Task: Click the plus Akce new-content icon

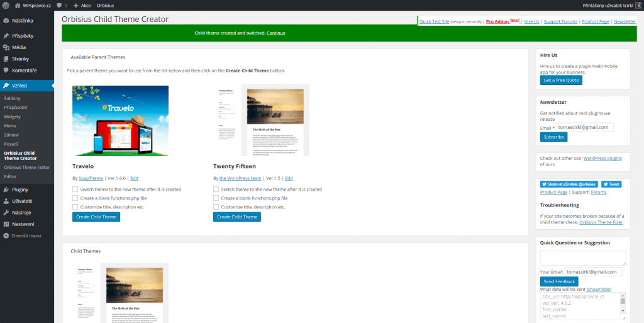Action: [76, 5]
